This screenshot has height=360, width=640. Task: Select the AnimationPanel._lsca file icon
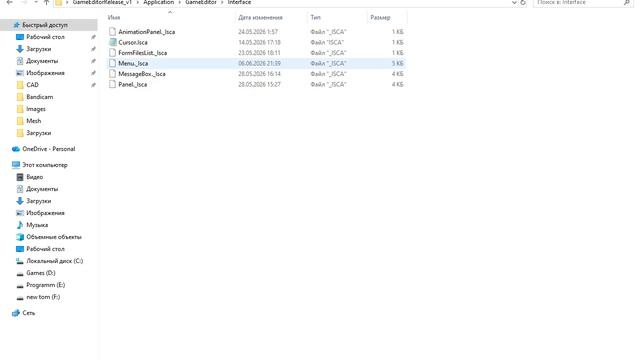point(112,32)
